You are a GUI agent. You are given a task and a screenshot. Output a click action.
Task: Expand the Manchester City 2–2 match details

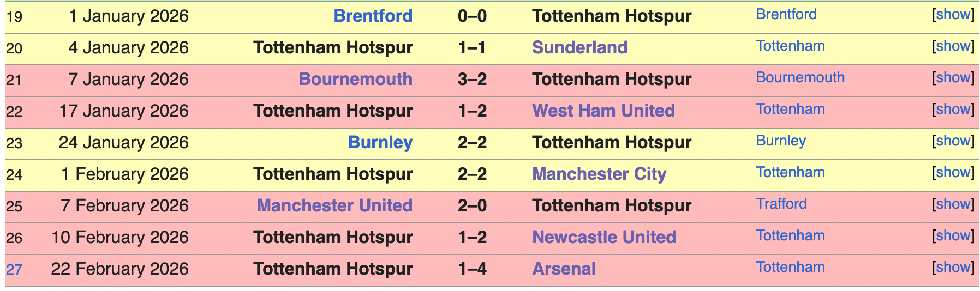pyautogui.click(x=953, y=173)
